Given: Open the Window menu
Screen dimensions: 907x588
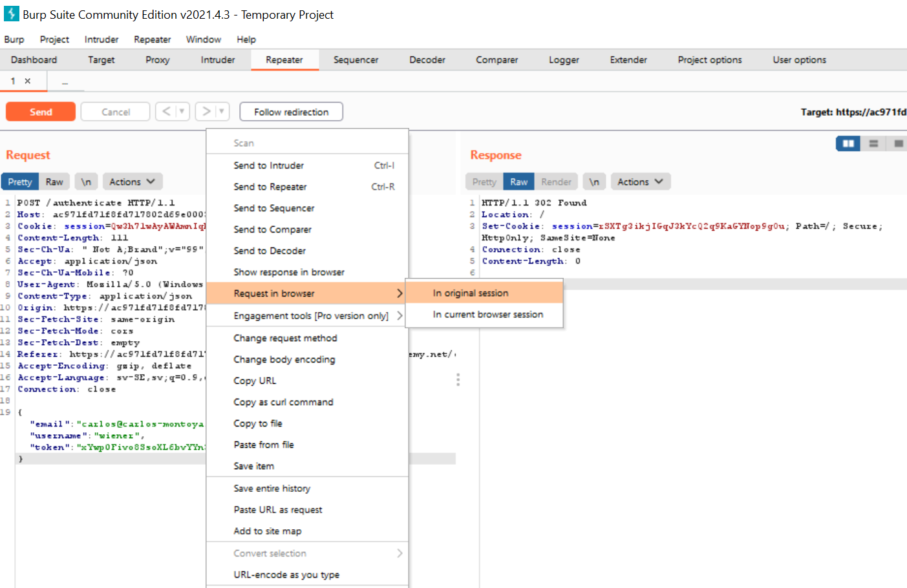Looking at the screenshot, I should (204, 39).
